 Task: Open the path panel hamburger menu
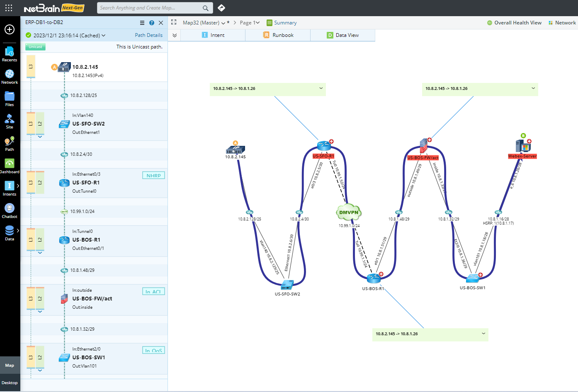coord(142,23)
